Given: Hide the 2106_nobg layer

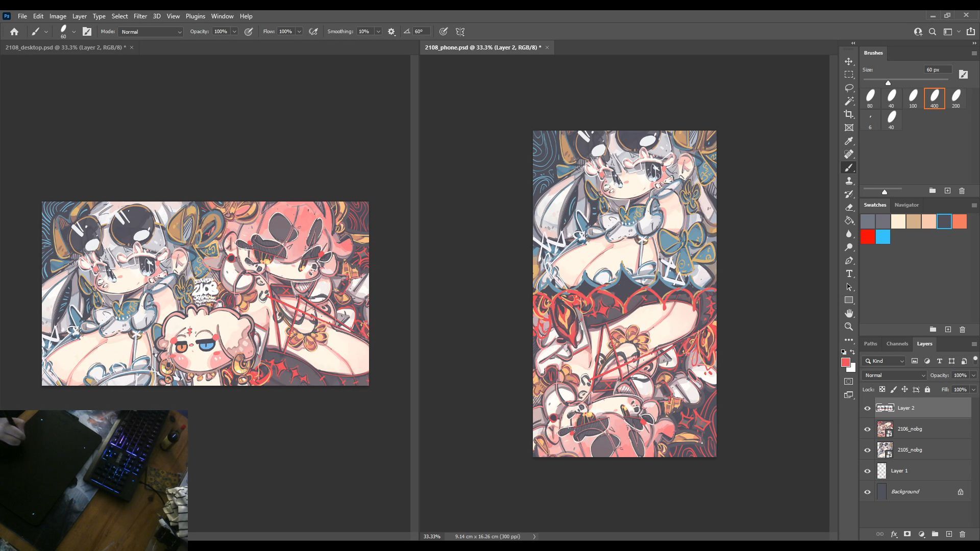Looking at the screenshot, I should [x=867, y=429].
